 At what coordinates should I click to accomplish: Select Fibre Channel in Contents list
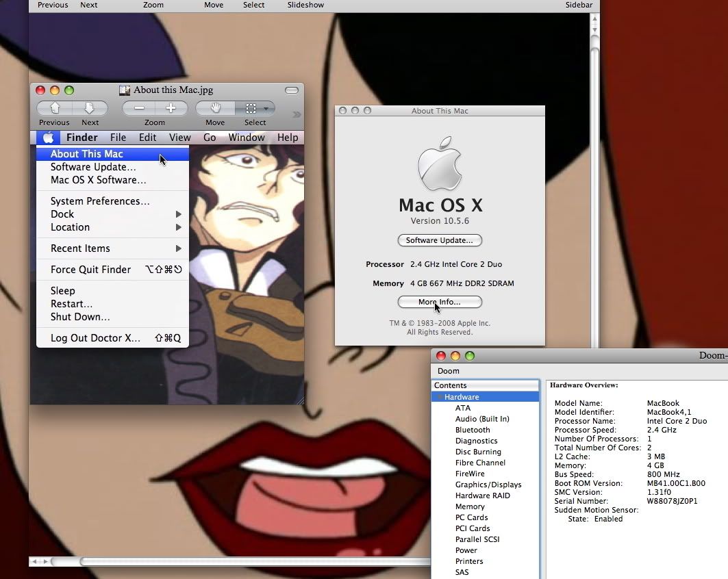tap(480, 463)
